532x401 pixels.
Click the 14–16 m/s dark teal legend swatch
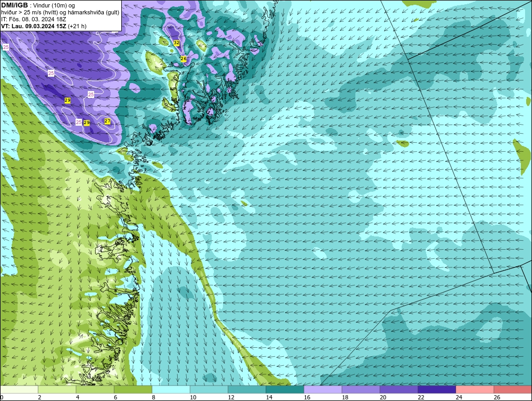pyautogui.click(x=285, y=389)
